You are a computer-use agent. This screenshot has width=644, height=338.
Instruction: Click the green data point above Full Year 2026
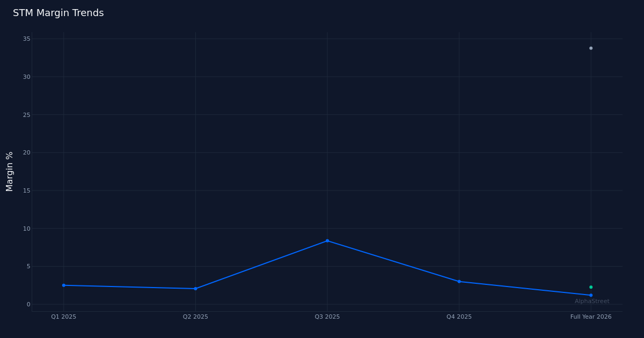pyautogui.click(x=591, y=286)
